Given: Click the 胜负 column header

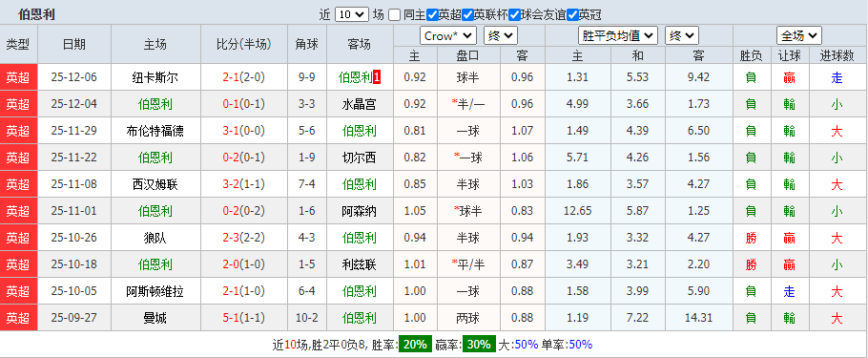Looking at the screenshot, I should (x=751, y=55).
